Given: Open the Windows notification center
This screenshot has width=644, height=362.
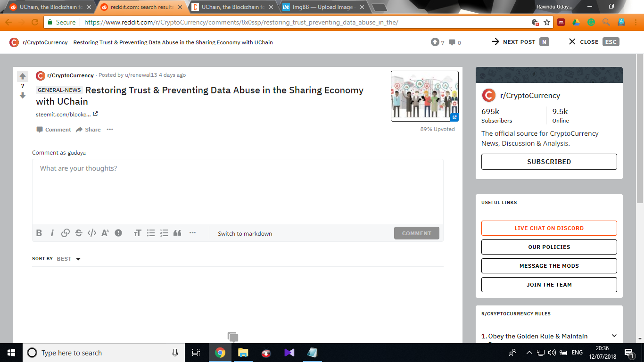Looking at the screenshot, I should (629, 353).
